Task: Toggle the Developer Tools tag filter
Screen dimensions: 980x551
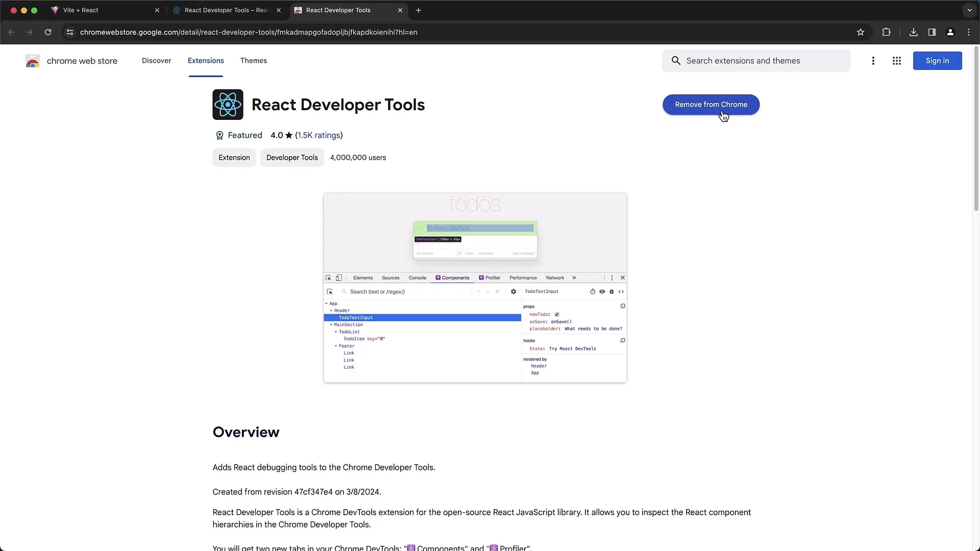Action: [291, 158]
